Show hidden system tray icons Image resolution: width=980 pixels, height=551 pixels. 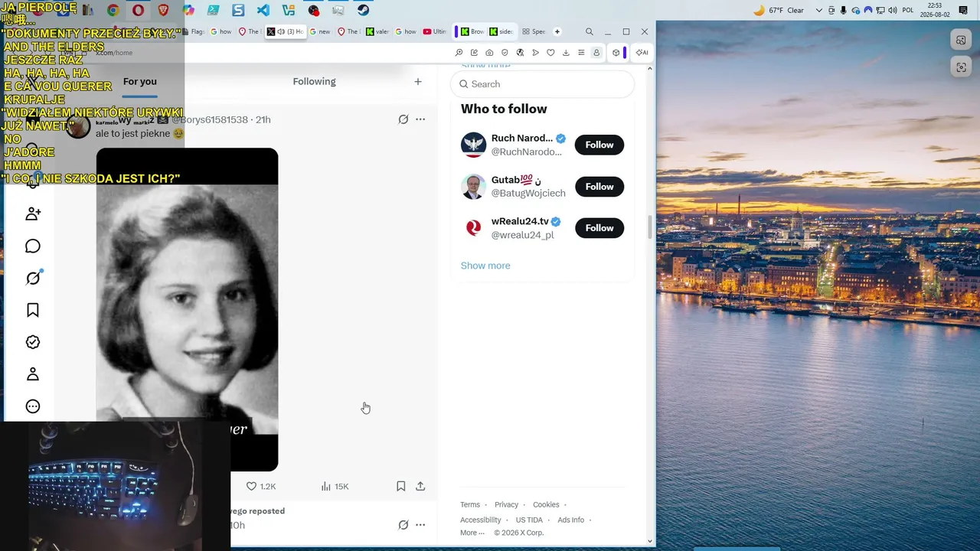tap(819, 10)
